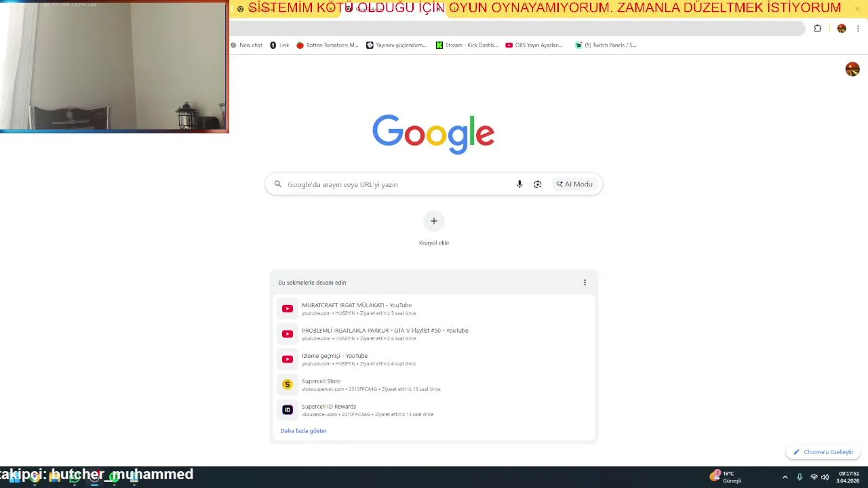Open the Supercell ID Rewards entry
Image resolution: width=868 pixels, height=488 pixels.
point(434,410)
